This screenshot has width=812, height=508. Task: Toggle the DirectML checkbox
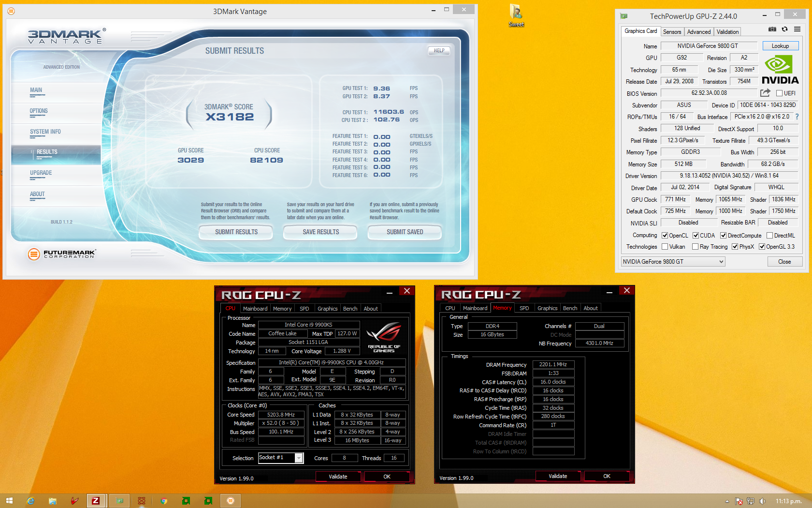(x=769, y=236)
